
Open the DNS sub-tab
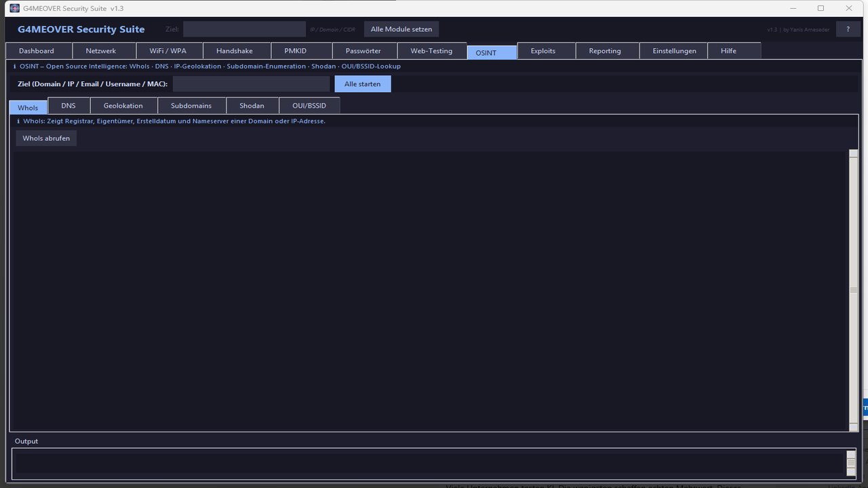[x=68, y=106]
